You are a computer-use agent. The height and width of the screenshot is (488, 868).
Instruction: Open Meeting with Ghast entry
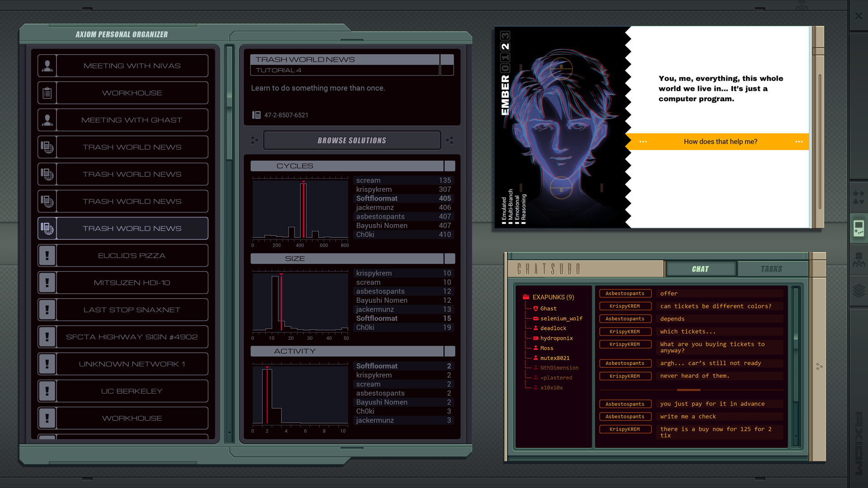point(132,120)
